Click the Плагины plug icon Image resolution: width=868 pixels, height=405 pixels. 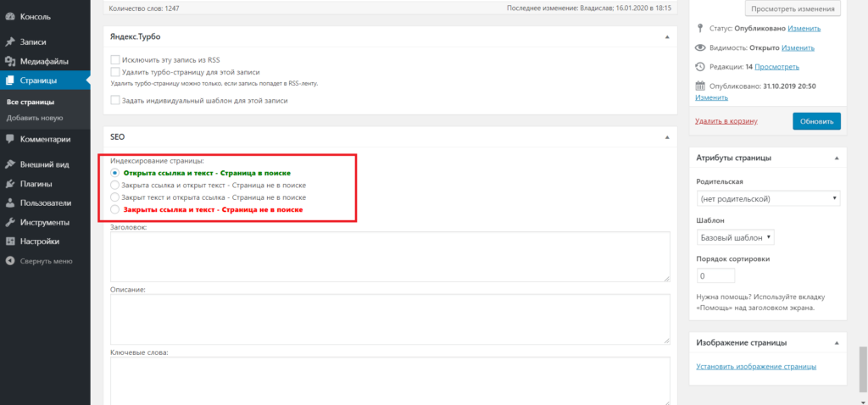pyautogui.click(x=9, y=184)
